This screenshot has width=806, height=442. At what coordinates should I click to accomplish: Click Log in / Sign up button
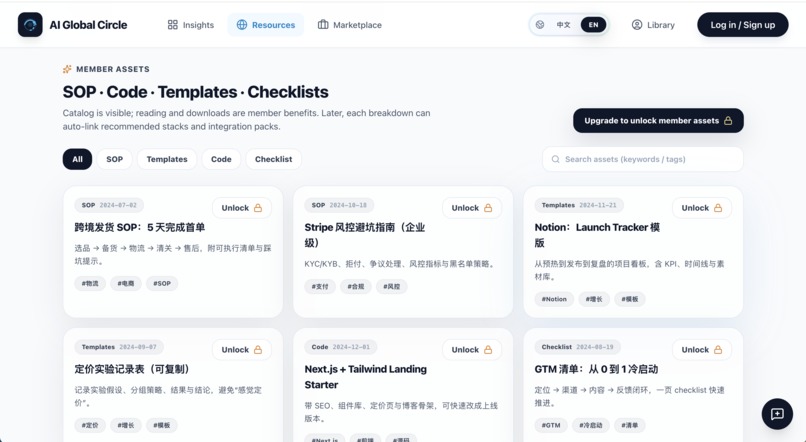pos(742,25)
